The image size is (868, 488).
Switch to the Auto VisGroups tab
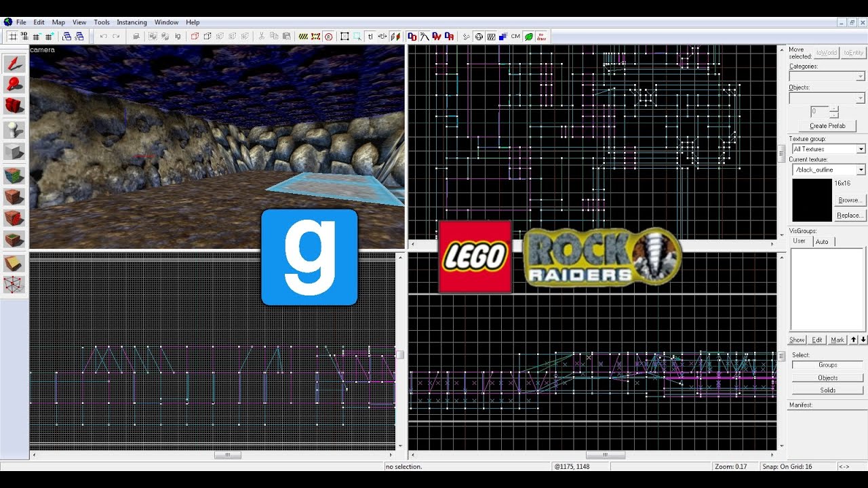822,241
